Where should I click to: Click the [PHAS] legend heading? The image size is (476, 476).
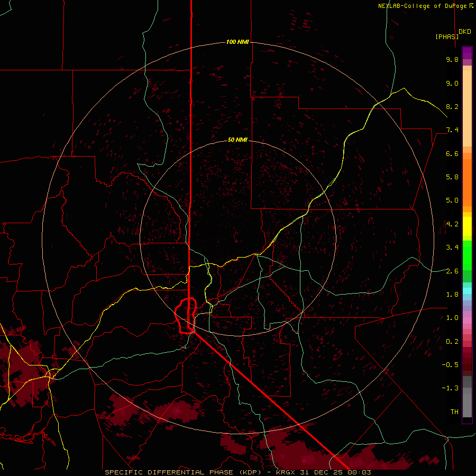tap(447, 36)
